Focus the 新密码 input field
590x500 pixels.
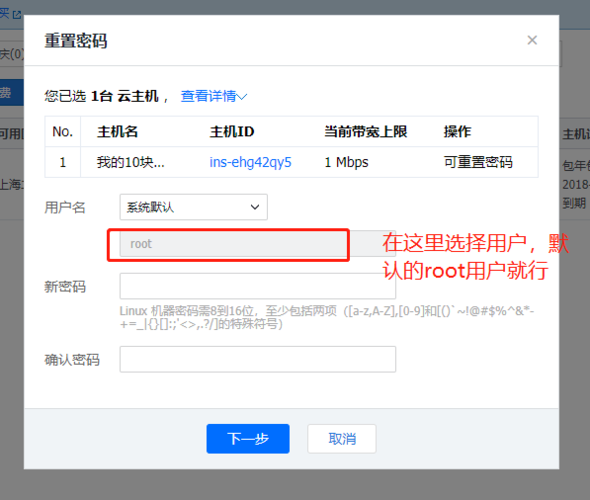(x=257, y=286)
